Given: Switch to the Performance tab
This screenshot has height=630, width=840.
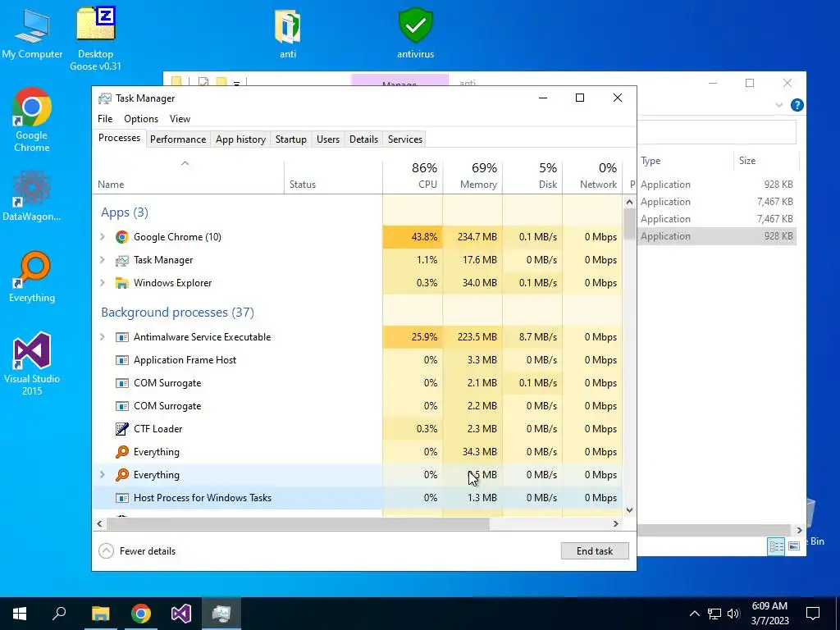Looking at the screenshot, I should coord(178,139).
